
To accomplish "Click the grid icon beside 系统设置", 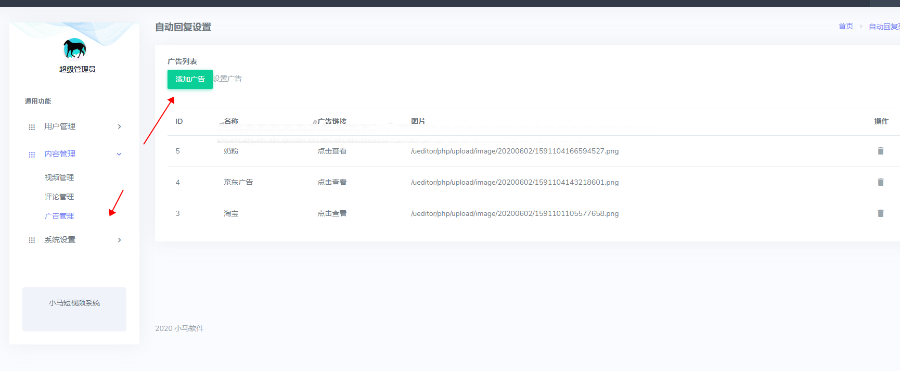I will [32, 239].
